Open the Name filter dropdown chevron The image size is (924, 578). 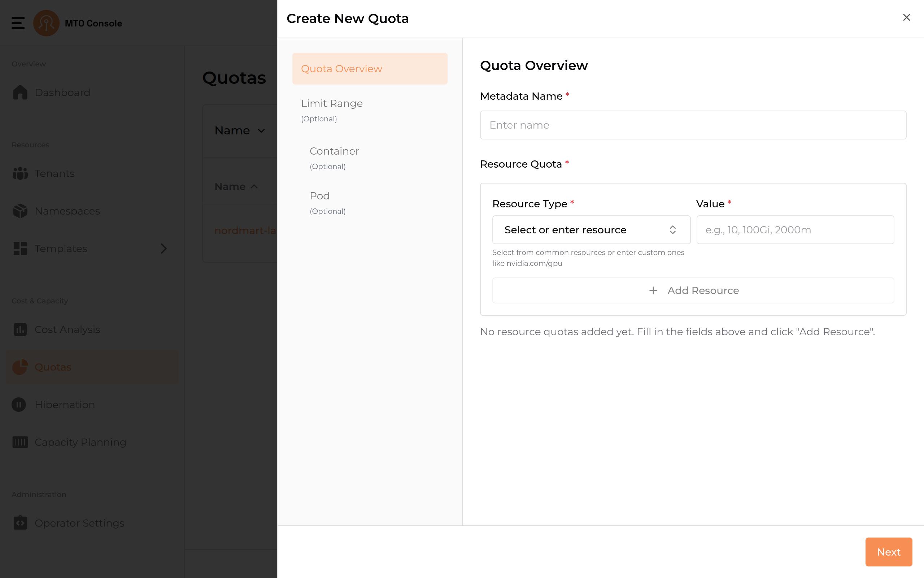(261, 131)
